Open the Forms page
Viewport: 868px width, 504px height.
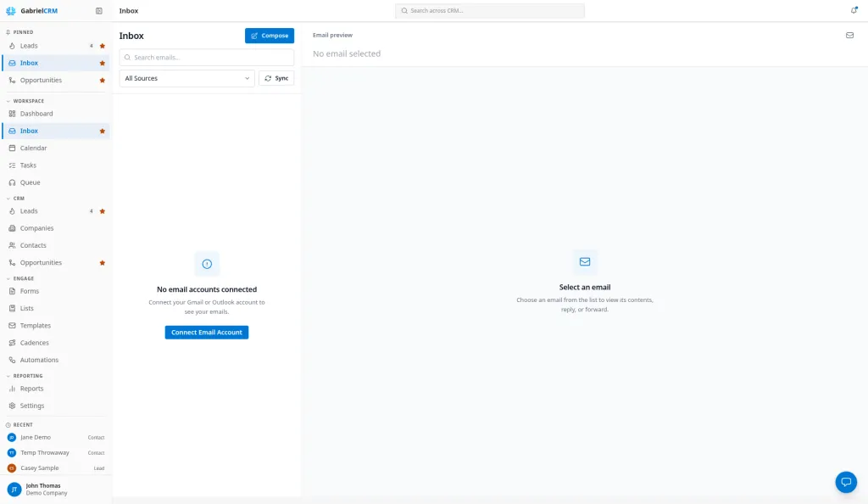tap(55, 291)
